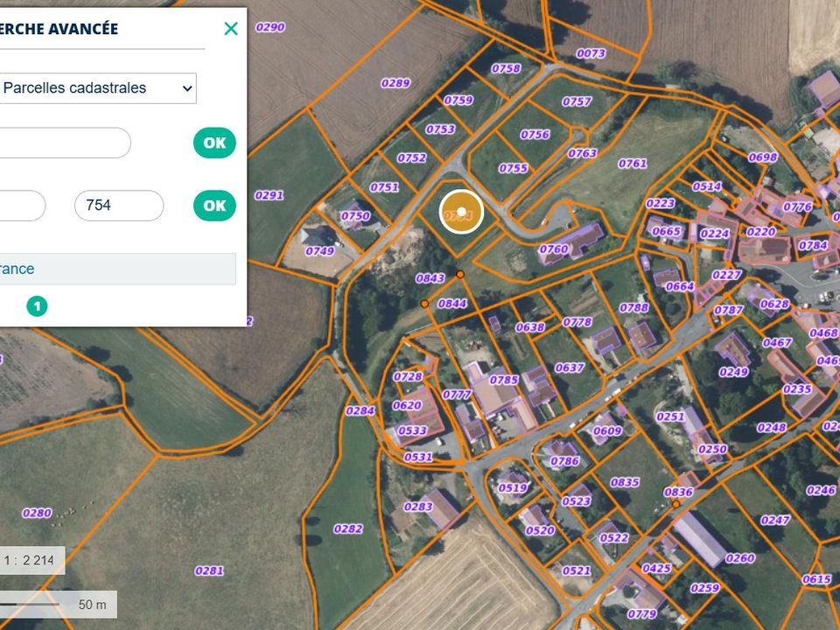Select parcel label 0223
This screenshot has height=630, width=840.
[661, 203]
